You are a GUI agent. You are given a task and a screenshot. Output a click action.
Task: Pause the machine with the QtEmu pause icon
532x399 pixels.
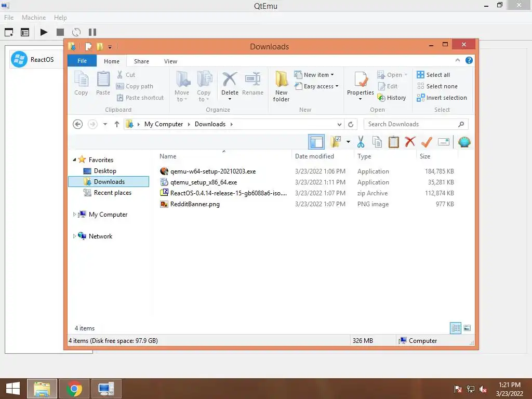92,32
